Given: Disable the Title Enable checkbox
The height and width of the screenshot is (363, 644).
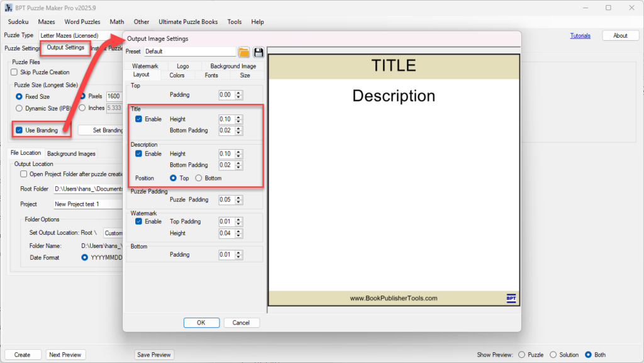Looking at the screenshot, I should [x=138, y=119].
